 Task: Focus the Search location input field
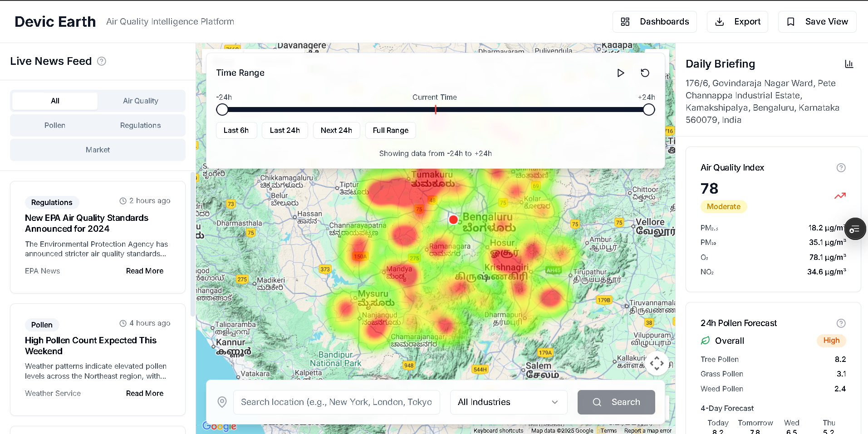pos(336,402)
